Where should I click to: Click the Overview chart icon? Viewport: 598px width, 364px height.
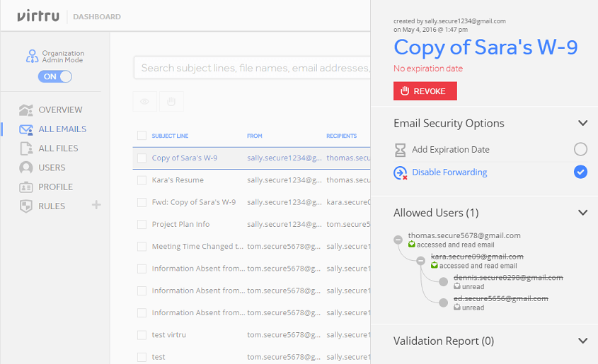26,110
